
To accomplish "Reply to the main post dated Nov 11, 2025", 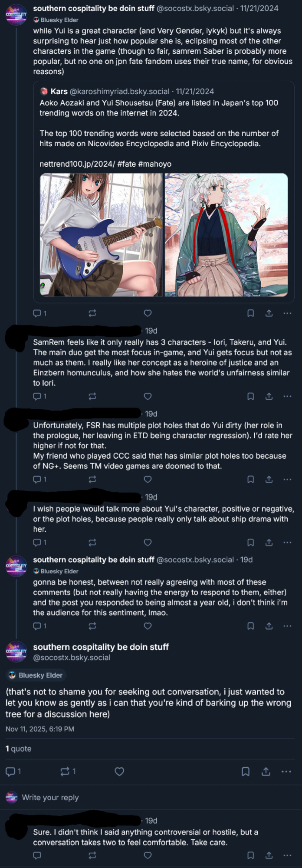I will pyautogui.click(x=10, y=771).
